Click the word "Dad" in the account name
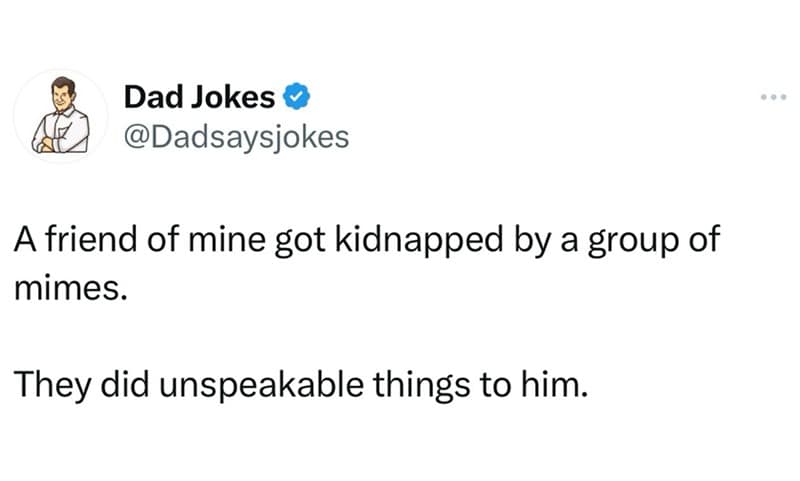The height and width of the screenshot is (481, 800). pos(154,96)
